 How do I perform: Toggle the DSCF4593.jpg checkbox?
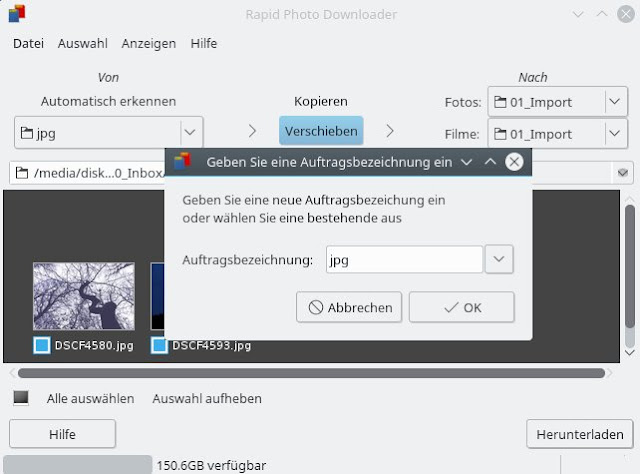(x=159, y=345)
